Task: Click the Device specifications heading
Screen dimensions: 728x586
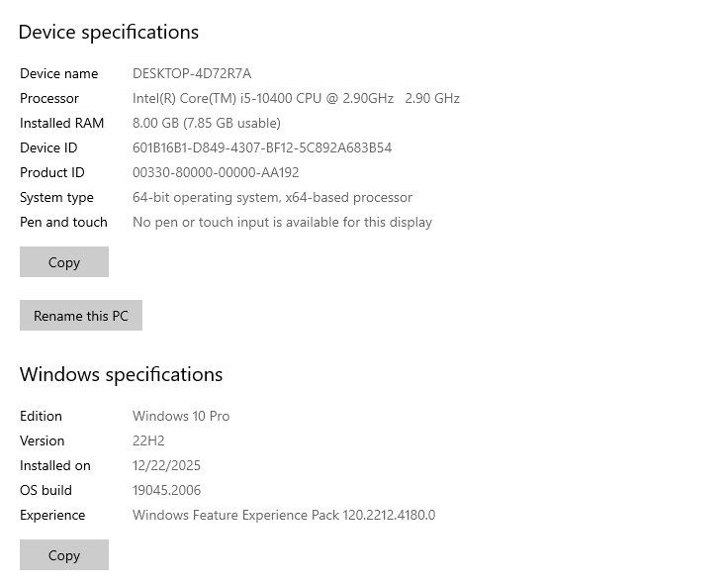Action: 109,32
